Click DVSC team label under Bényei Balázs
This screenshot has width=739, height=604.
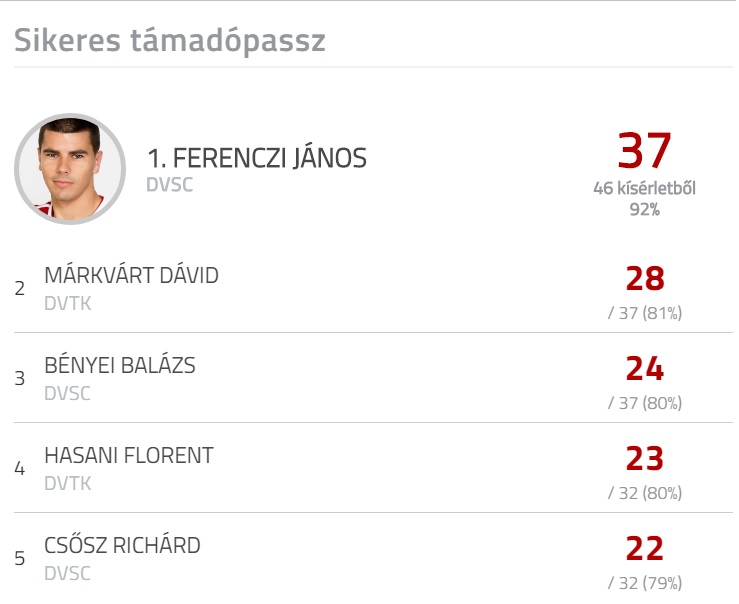[67, 393]
